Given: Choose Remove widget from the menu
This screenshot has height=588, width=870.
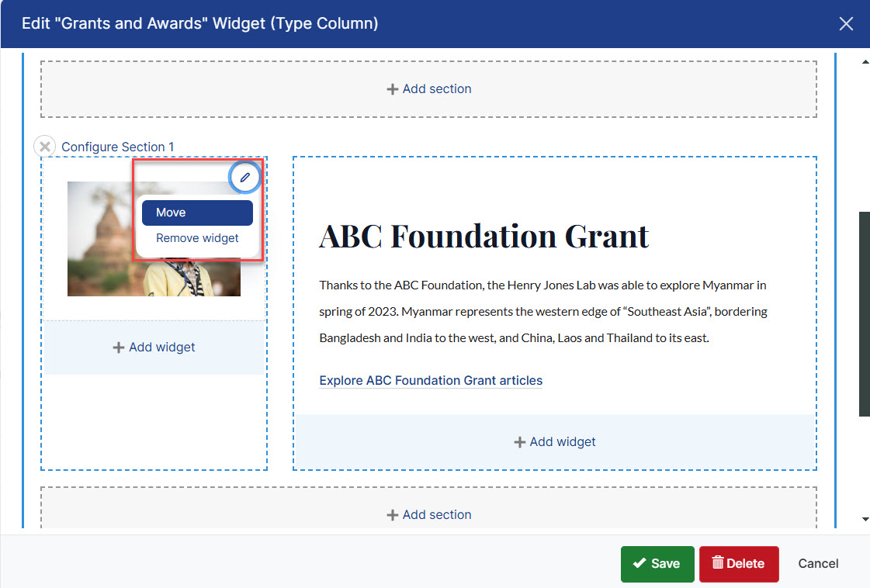Looking at the screenshot, I should 197,238.
